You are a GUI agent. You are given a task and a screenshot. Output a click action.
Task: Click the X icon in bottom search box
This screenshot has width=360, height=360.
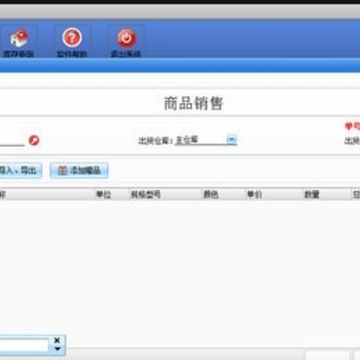pos(57,340)
